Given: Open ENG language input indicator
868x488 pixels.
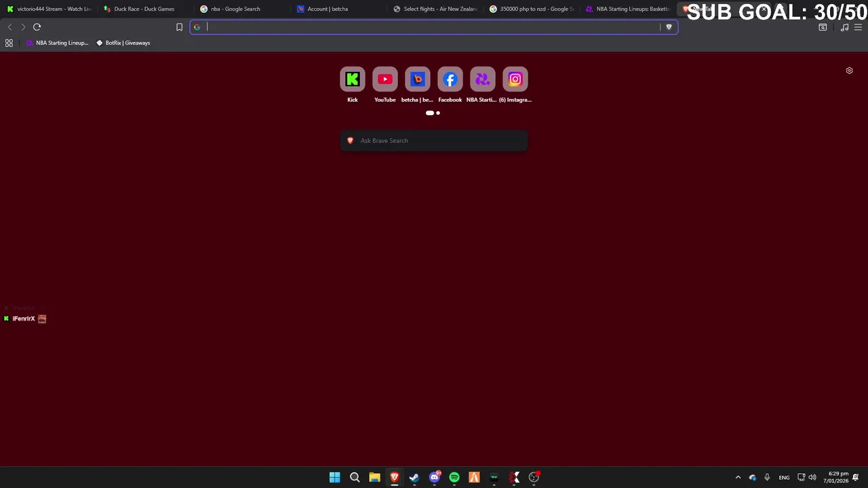Looking at the screenshot, I should tap(784, 477).
